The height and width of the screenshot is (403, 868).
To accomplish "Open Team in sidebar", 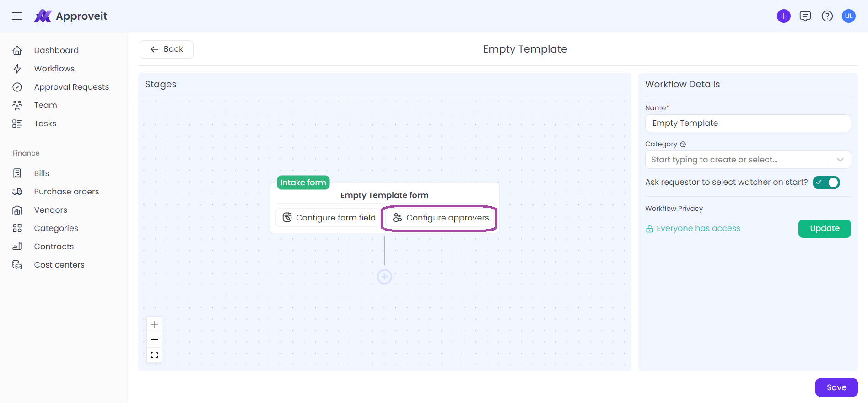I will 46,105.
